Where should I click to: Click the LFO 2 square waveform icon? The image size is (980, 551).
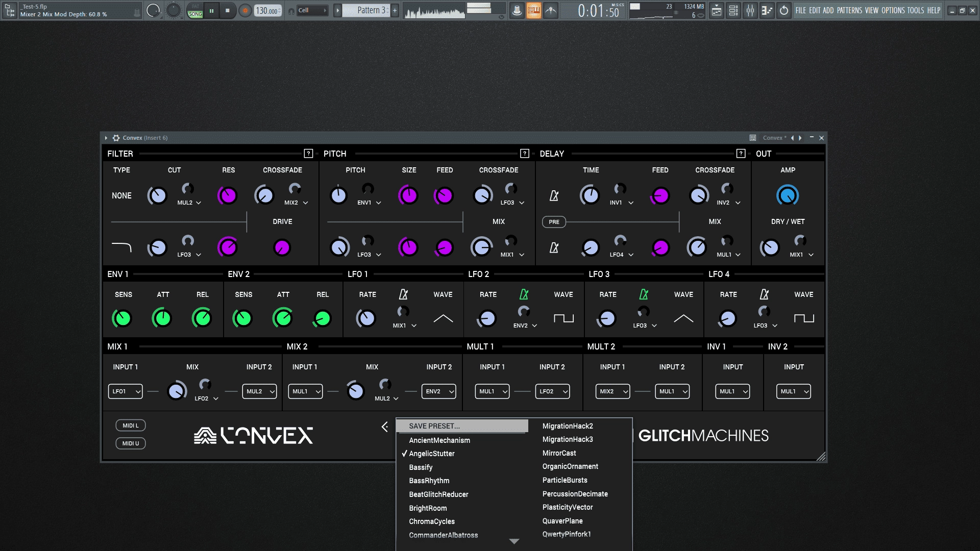click(x=563, y=318)
